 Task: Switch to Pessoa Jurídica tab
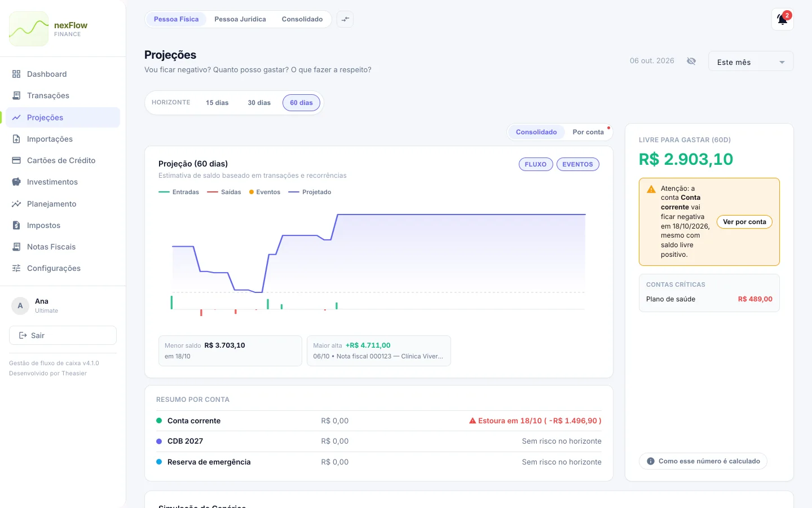tap(240, 19)
